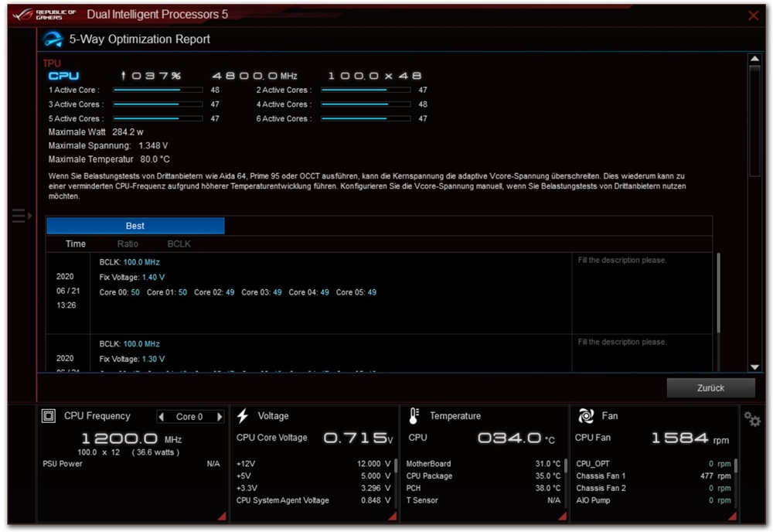
Task: Click the 1 Active Core ratio bar
Action: (158, 90)
